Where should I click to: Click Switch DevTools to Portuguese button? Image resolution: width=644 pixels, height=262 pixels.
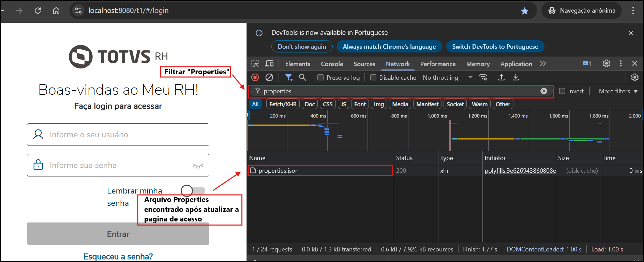495,47
